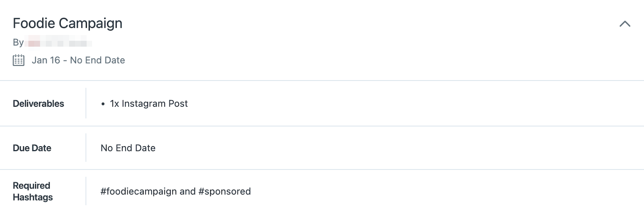The height and width of the screenshot is (211, 644).
Task: Select No End Date value in Due Date row
Action: click(x=128, y=148)
